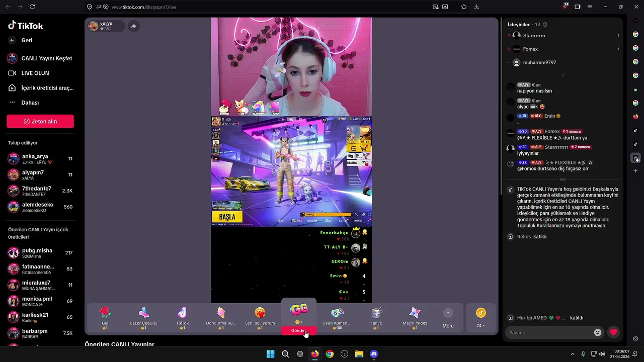Open suggested streamer barbarpm

40,333
